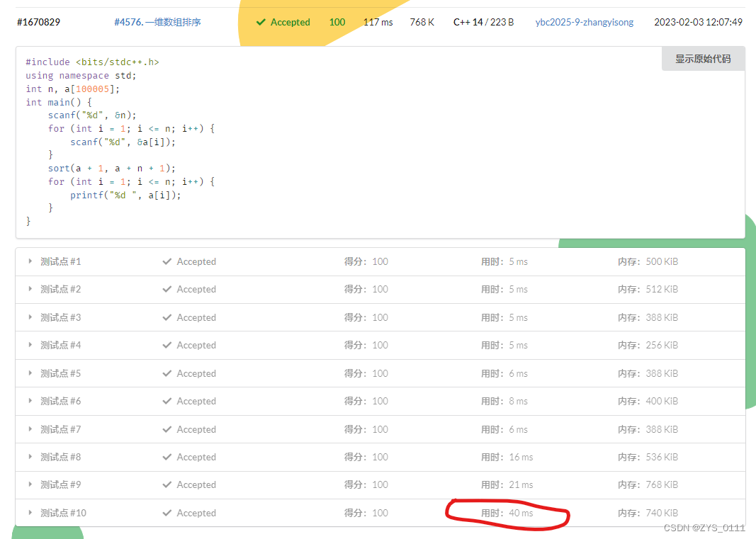Click the 内存: 500 KiB value

coord(648,261)
